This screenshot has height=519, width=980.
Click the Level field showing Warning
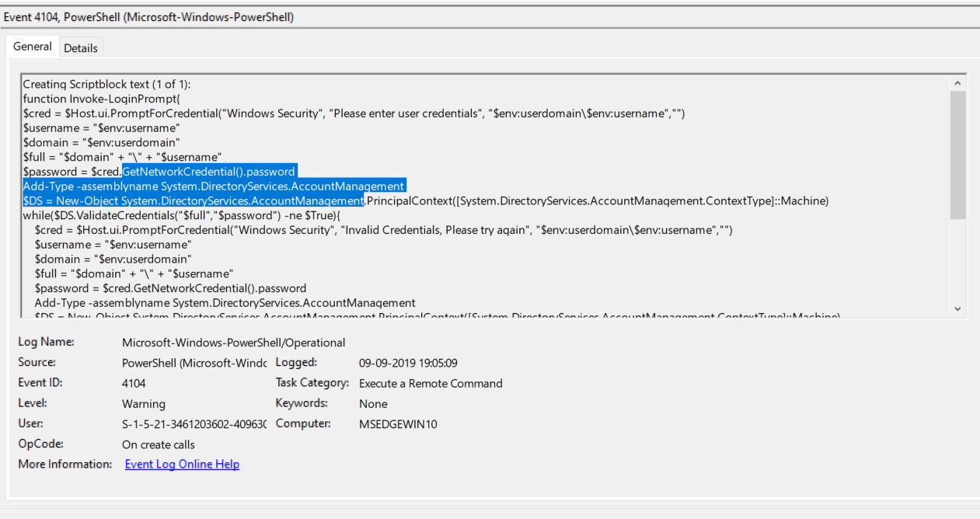(x=144, y=404)
